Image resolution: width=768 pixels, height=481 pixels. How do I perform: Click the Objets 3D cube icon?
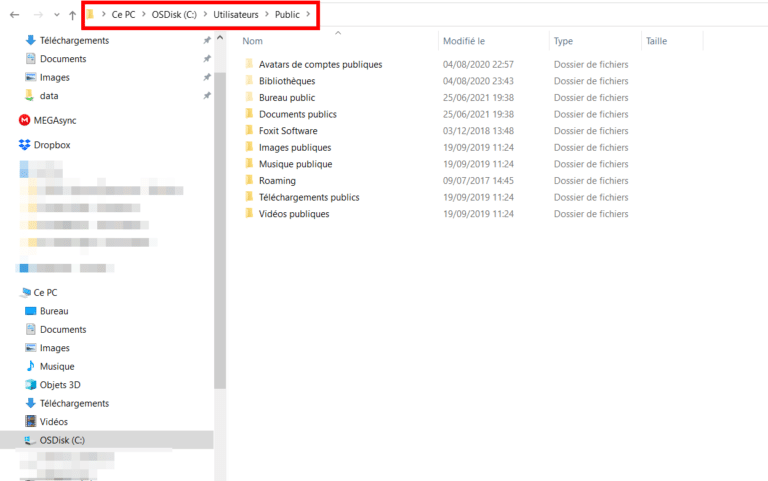click(x=30, y=385)
